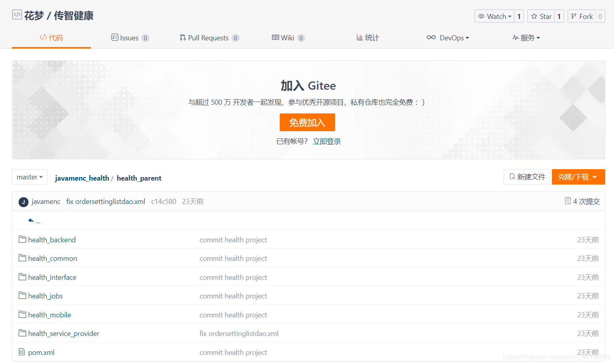Click the health_backend folder icon
This screenshot has height=364, width=614.
pos(23,240)
